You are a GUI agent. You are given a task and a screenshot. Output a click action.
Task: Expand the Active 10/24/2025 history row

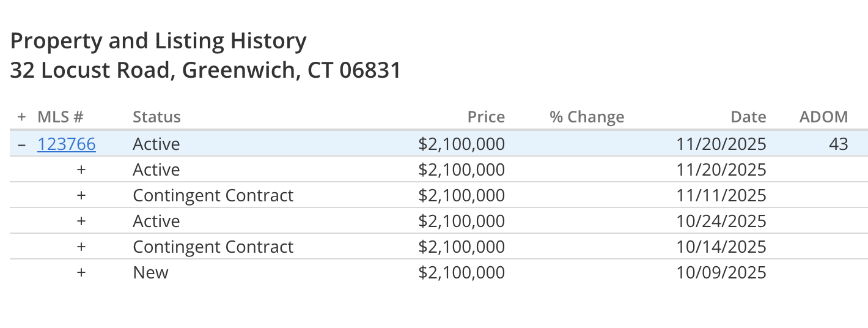(81, 221)
